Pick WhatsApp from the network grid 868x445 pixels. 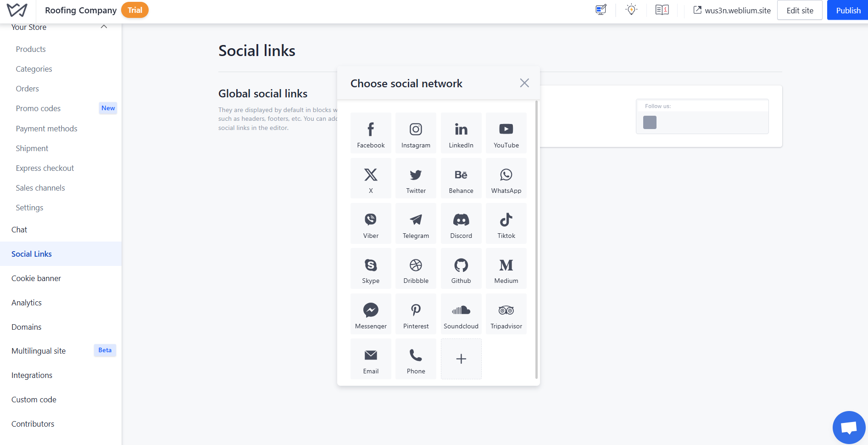click(x=506, y=179)
